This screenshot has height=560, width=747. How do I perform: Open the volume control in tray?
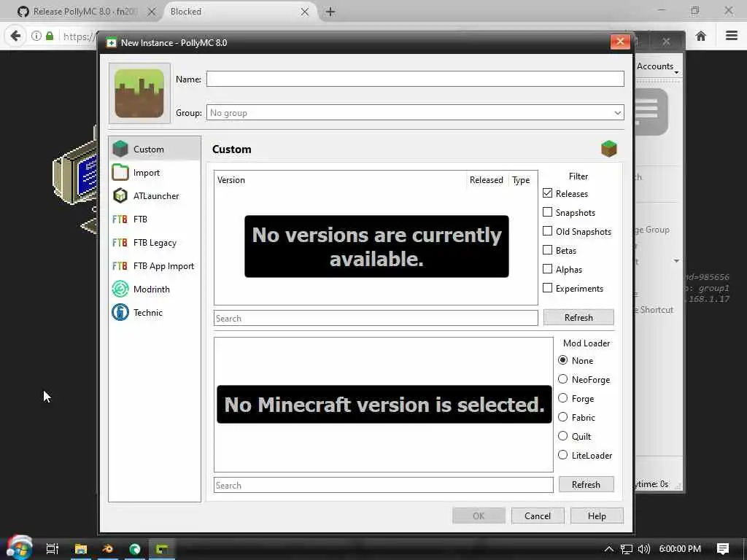tap(643, 548)
